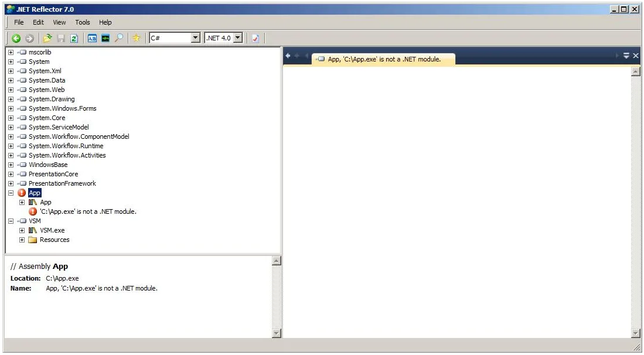Image resolution: width=644 pixels, height=355 pixels.
Task: Click info pane scrollbar down arrow
Action: pos(277,333)
